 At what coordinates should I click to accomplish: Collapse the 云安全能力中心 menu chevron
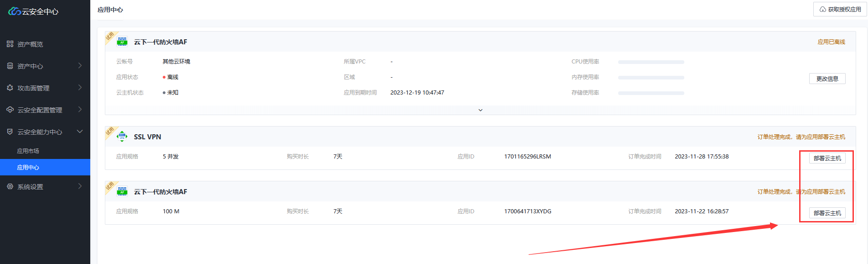(x=80, y=132)
